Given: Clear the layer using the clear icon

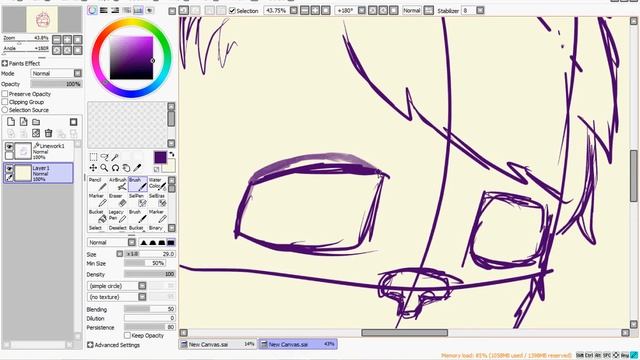Looking at the screenshot, I should point(36,133).
